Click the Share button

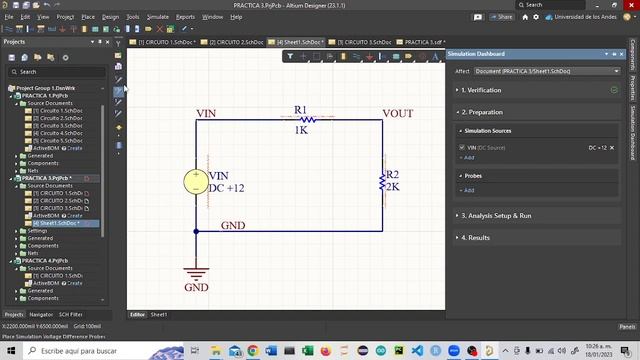[x=502, y=17]
